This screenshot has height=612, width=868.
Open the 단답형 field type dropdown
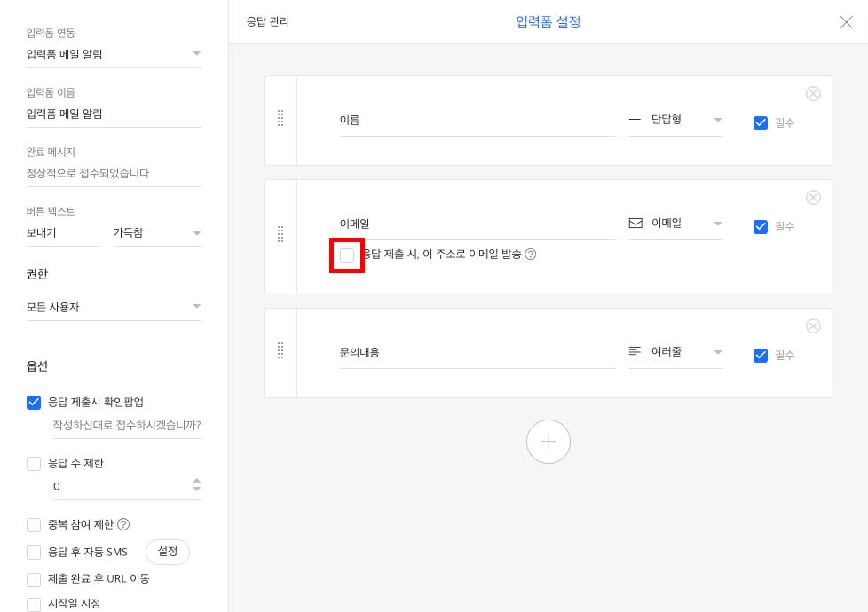[x=675, y=120]
